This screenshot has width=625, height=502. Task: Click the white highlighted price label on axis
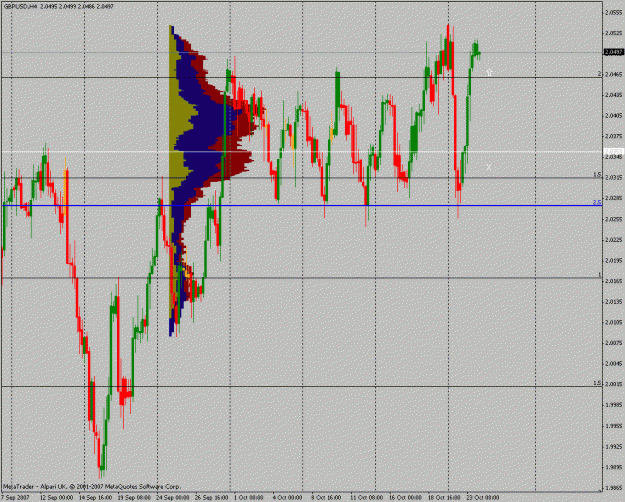(614, 152)
